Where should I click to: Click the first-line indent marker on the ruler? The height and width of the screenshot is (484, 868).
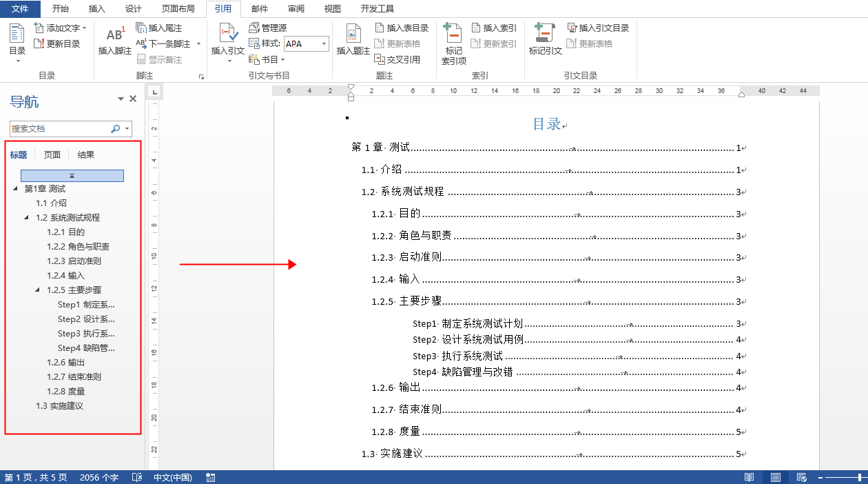pos(351,88)
